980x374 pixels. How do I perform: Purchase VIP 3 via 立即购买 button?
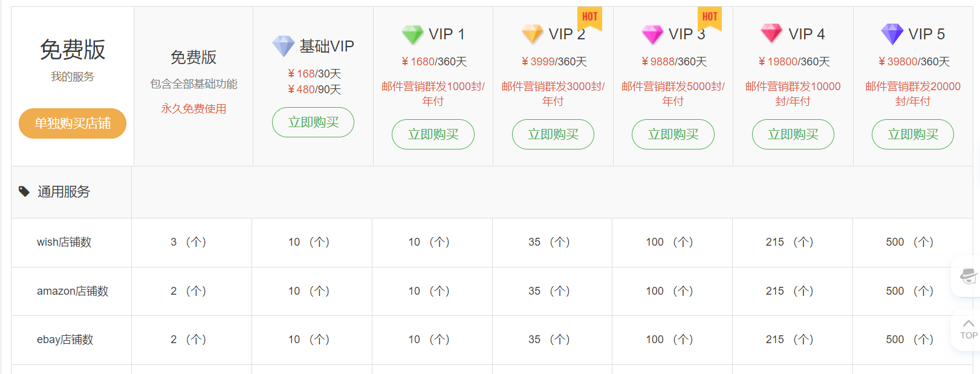click(x=673, y=134)
